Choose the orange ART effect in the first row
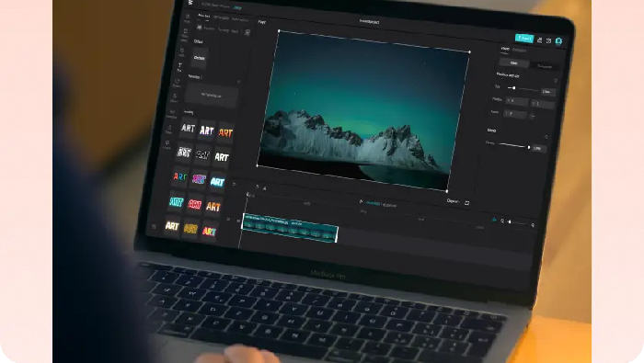 click(x=225, y=132)
